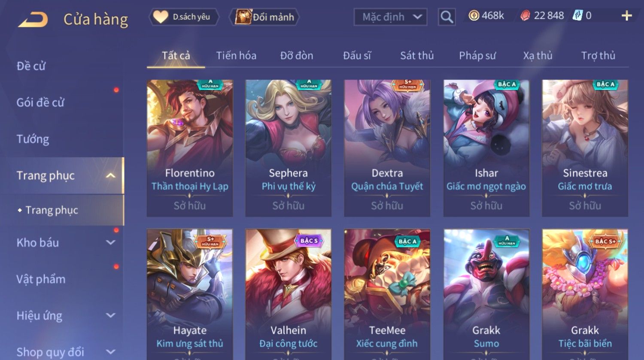The width and height of the screenshot is (644, 360).
Task: Open the Mặc định sort dropdown
Action: pyautogui.click(x=390, y=17)
